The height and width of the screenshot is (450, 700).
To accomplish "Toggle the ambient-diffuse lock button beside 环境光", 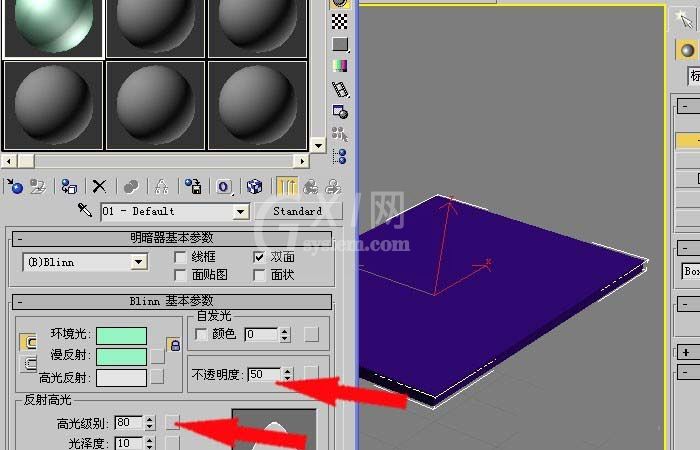I will [28, 342].
